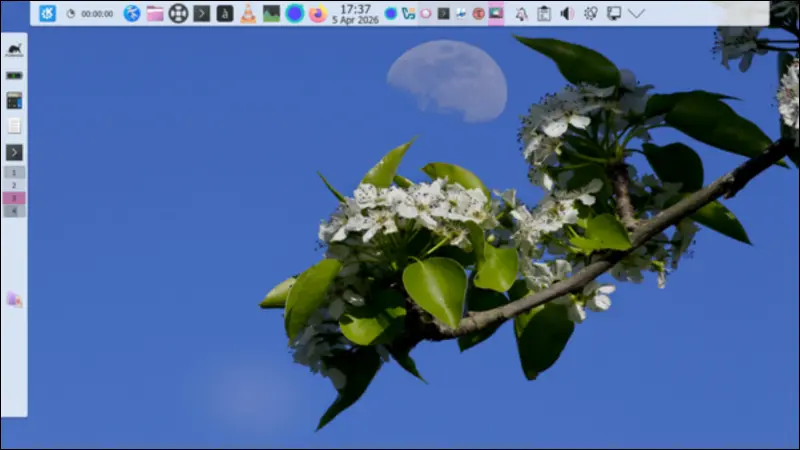Launch VLC media player
Screen dimensions: 800x450
pos(248,13)
